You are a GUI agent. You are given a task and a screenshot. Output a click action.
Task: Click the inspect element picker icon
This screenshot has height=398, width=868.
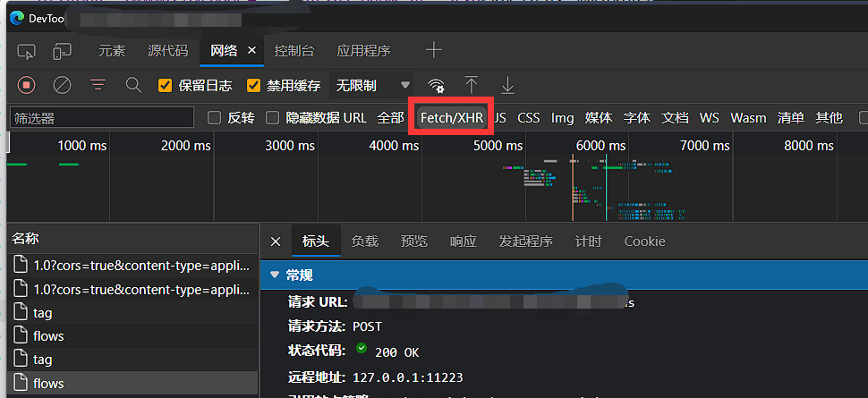(26, 51)
